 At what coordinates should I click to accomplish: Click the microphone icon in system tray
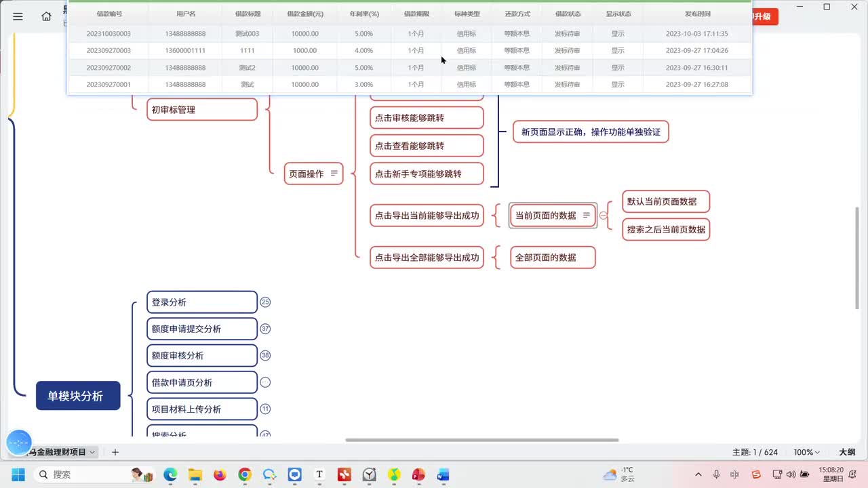[717, 474]
